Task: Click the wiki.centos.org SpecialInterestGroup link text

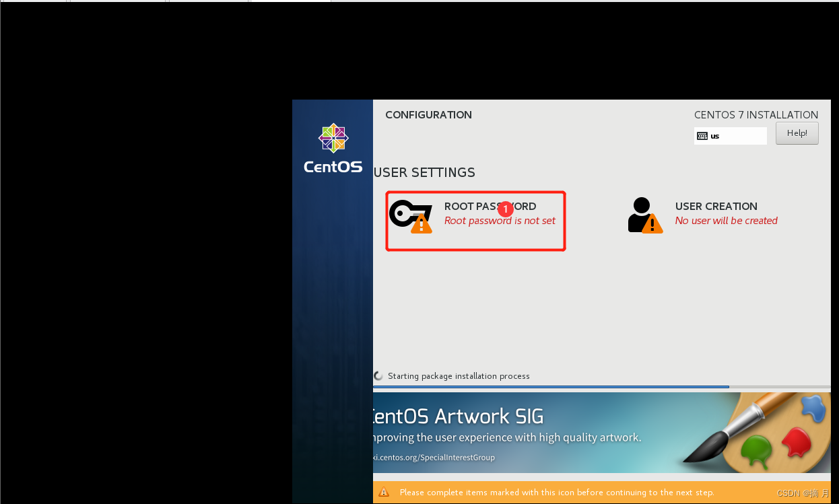Action: pyautogui.click(x=434, y=458)
